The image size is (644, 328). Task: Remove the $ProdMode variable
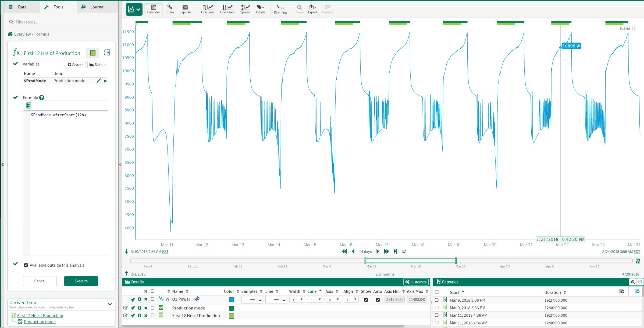[x=105, y=81]
